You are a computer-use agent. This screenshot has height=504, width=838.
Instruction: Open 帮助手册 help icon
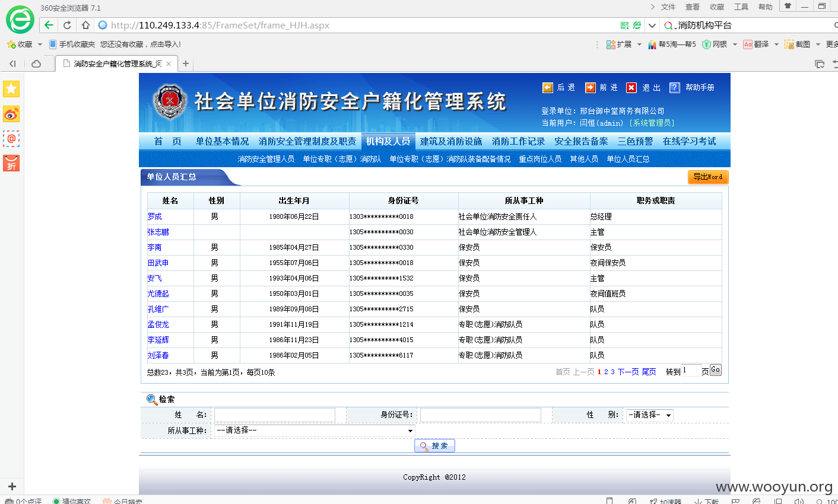675,88
